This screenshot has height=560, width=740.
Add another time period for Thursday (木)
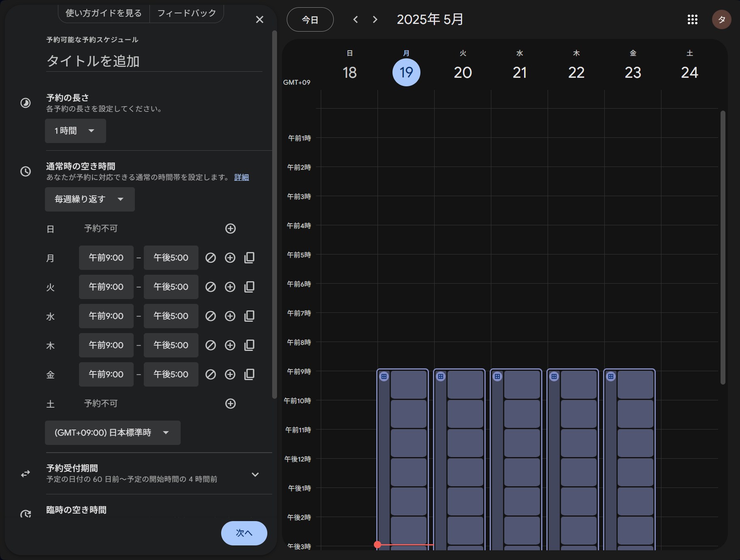[230, 345]
